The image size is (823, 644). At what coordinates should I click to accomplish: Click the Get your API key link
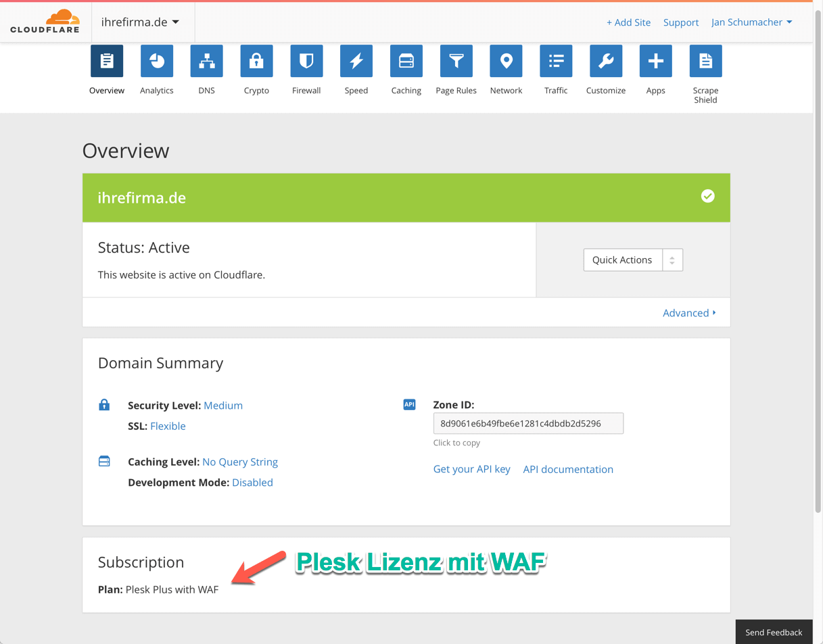tap(471, 469)
